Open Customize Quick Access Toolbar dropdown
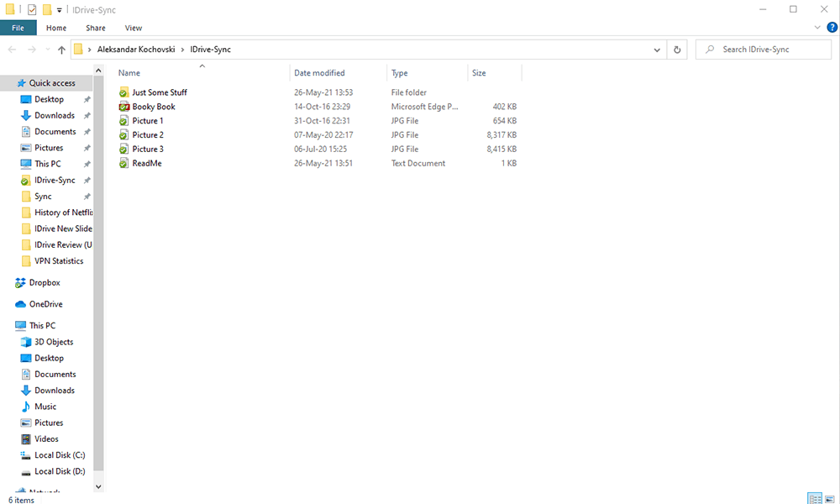840x504 pixels. (x=59, y=10)
